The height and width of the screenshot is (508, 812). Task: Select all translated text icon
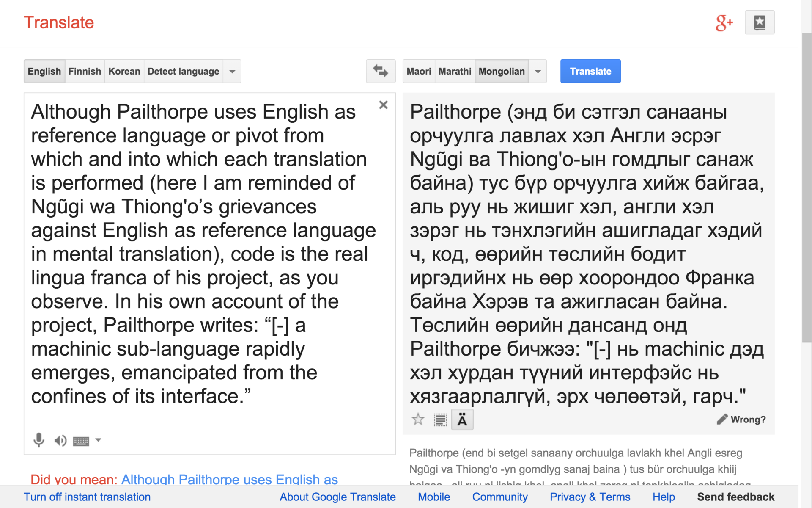(440, 420)
